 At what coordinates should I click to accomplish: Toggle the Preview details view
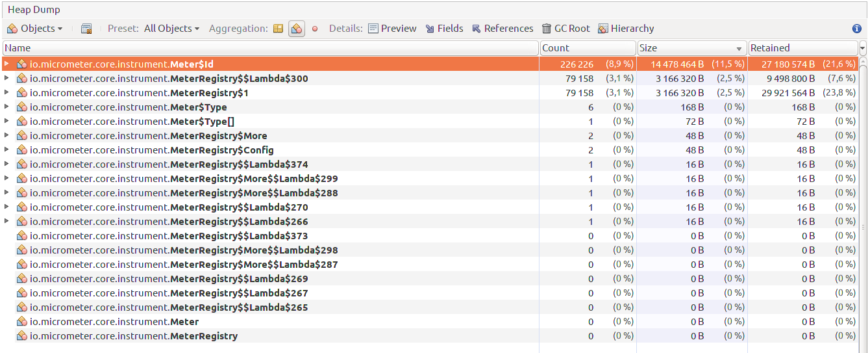[x=392, y=29]
